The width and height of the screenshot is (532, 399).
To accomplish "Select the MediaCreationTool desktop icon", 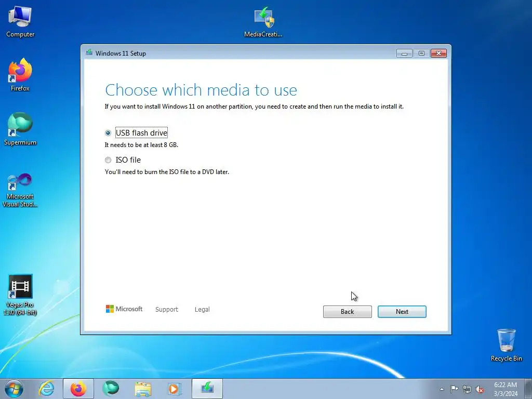I will 263,22.
